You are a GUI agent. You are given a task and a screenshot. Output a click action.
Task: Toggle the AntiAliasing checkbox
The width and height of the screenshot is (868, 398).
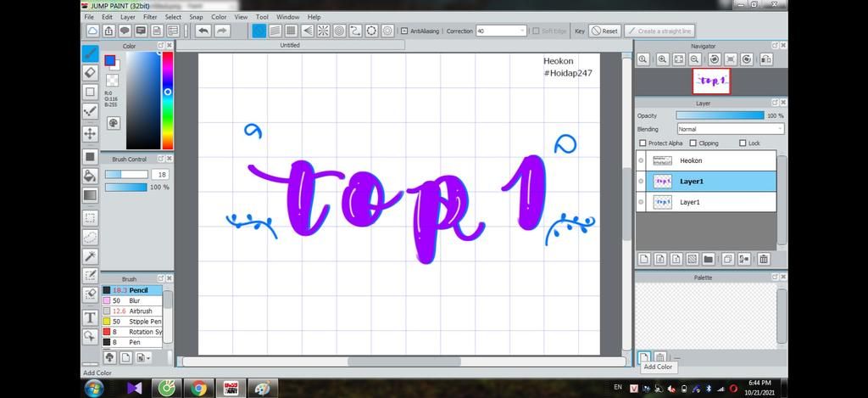coord(404,31)
